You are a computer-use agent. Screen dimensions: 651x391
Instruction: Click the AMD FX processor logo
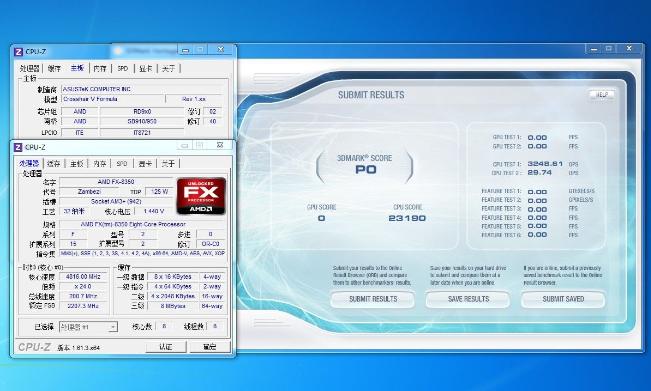coord(201,196)
